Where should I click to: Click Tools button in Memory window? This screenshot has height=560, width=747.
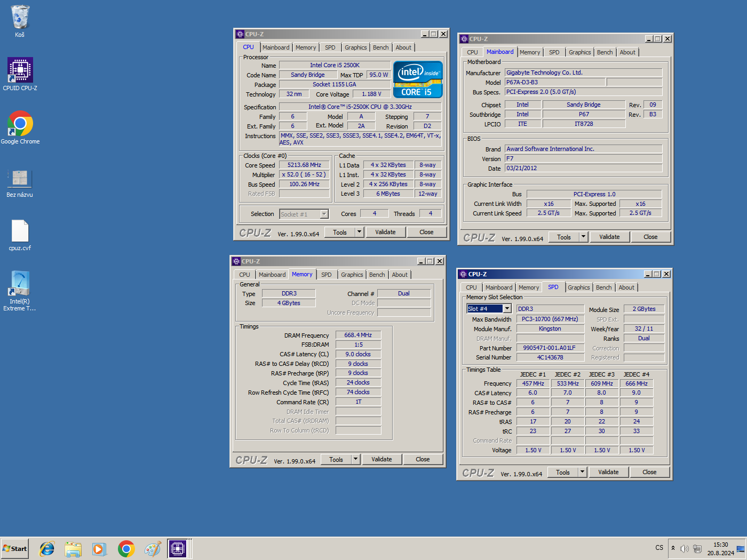pyautogui.click(x=336, y=459)
